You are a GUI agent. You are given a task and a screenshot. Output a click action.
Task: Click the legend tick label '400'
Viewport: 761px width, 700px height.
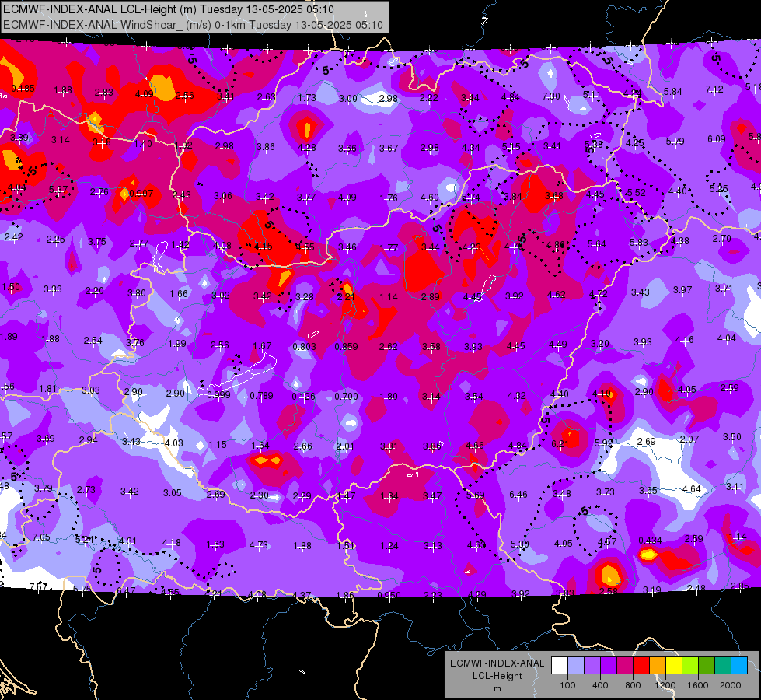pos(600,685)
